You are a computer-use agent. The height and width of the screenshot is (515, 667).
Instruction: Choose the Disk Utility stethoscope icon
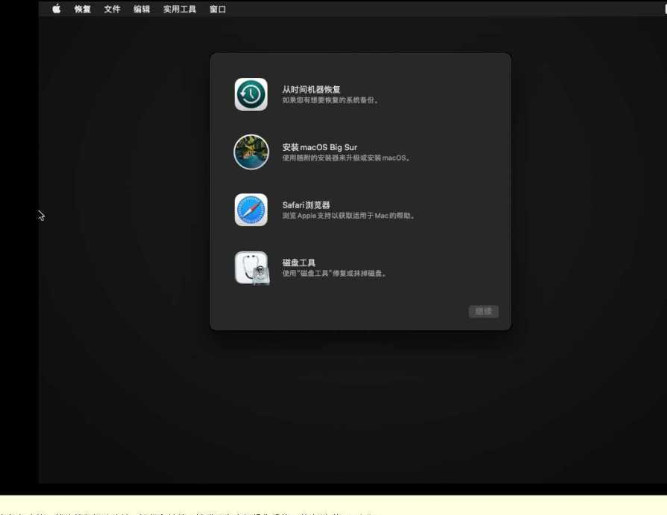click(252, 268)
